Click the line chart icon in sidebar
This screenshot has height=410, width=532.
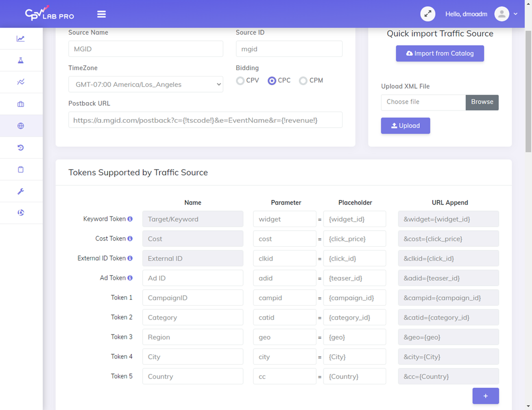(x=21, y=39)
